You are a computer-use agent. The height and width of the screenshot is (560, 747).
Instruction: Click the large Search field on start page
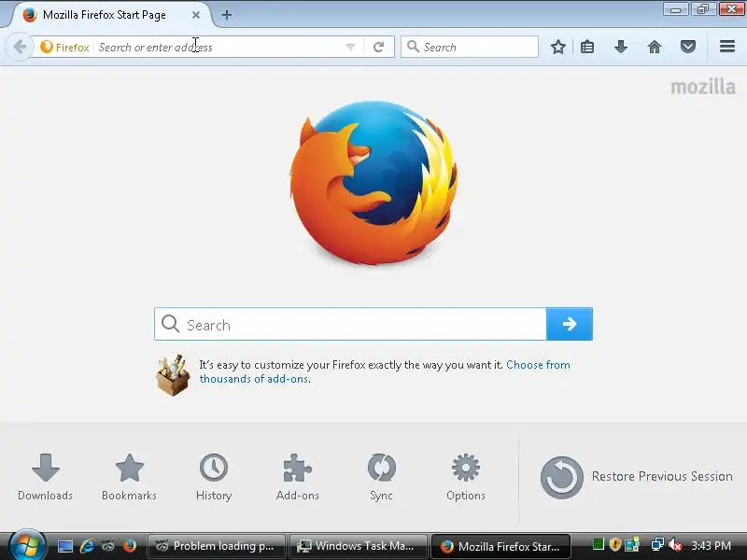(x=350, y=324)
